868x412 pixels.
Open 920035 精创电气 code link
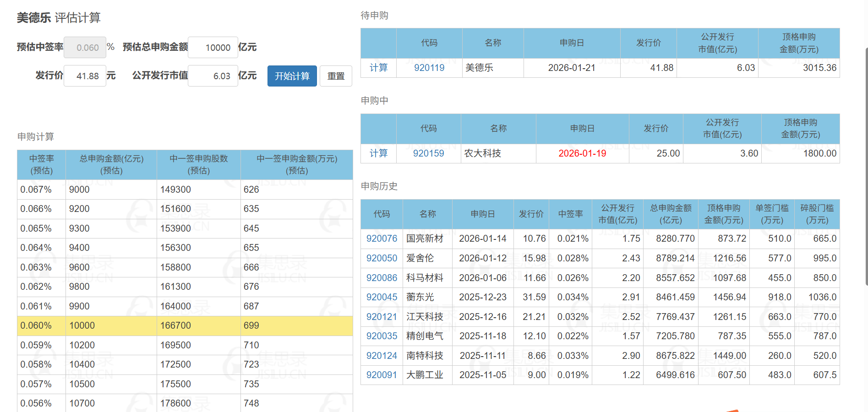(x=382, y=336)
